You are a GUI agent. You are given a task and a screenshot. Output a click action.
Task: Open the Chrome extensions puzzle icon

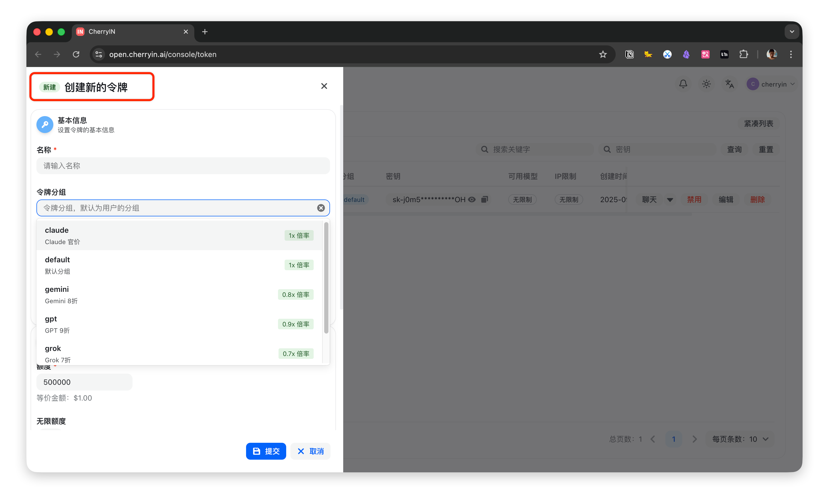[x=743, y=54]
